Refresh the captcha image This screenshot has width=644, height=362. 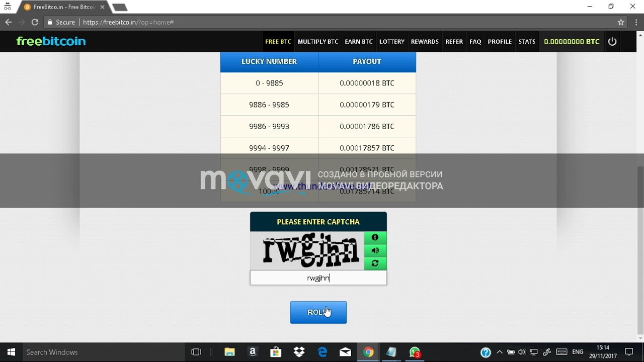click(375, 263)
